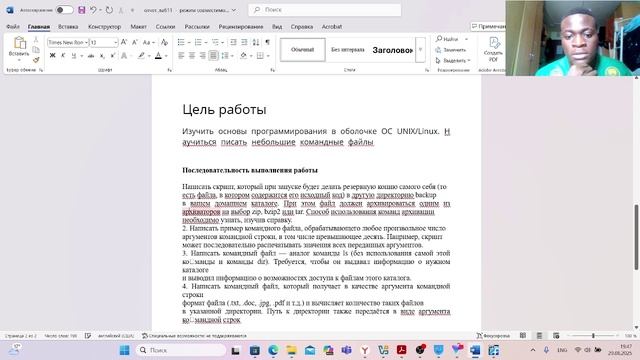
Task: Align text to the left
Action: coord(181,56)
